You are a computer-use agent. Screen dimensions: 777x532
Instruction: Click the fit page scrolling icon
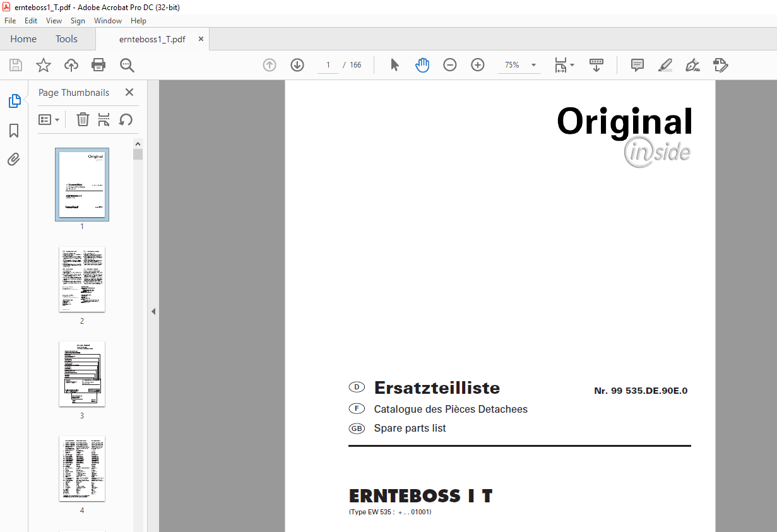561,65
